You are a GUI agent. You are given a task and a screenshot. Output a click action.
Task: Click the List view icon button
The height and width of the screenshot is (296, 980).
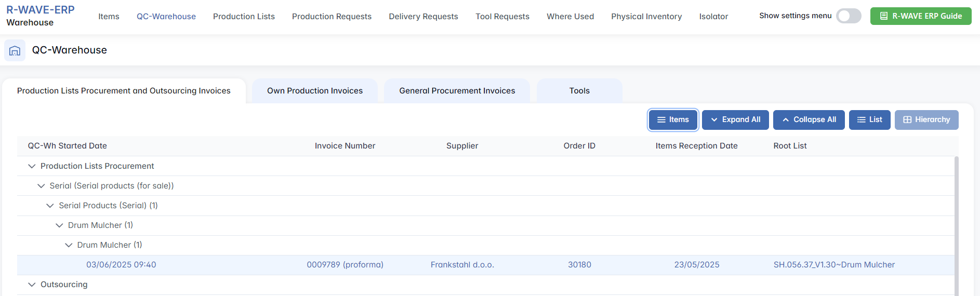[x=861, y=120]
